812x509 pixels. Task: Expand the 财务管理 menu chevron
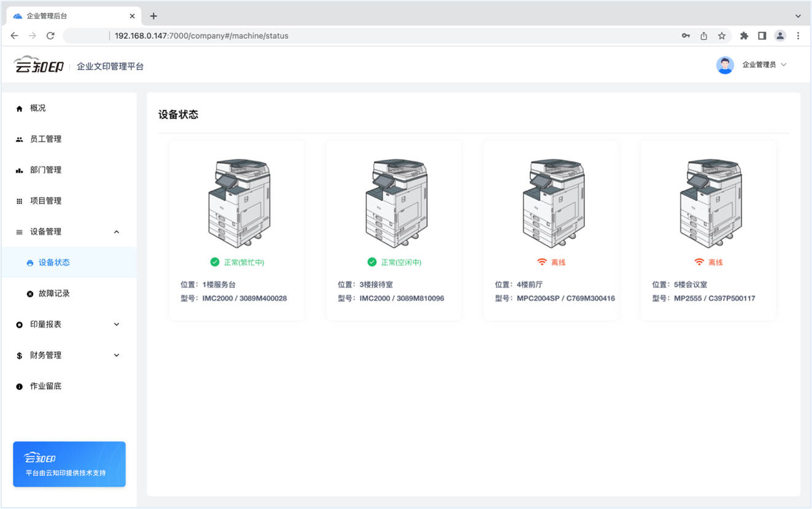[x=117, y=356]
